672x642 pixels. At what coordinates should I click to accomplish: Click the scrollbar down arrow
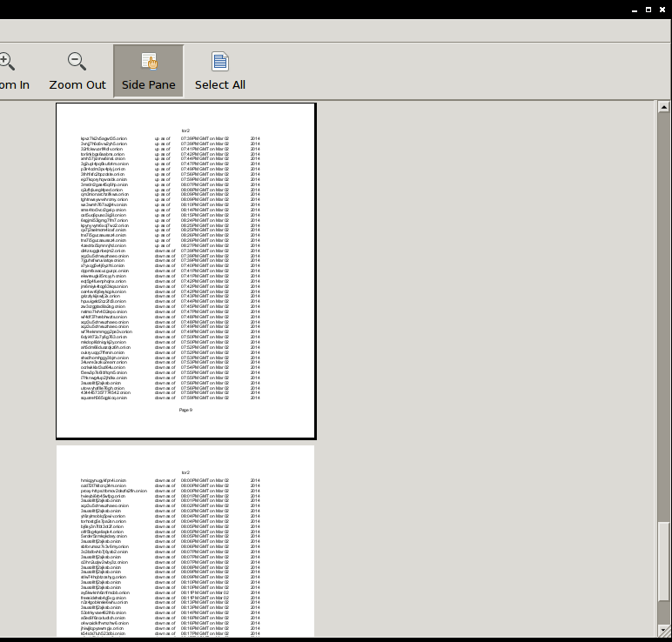click(x=663, y=631)
